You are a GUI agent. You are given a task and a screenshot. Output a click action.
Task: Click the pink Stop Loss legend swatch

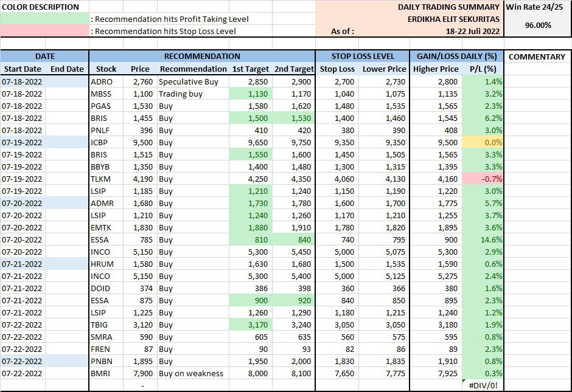tap(44, 31)
